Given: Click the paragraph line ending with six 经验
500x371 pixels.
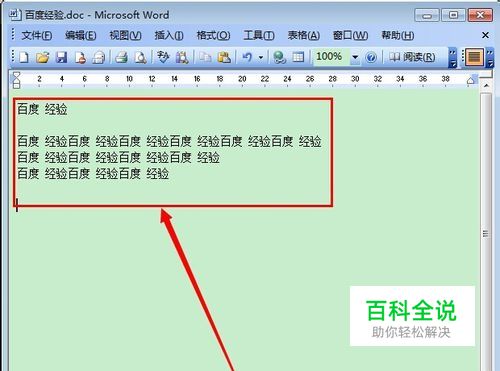Looking at the screenshot, I should (169, 141).
